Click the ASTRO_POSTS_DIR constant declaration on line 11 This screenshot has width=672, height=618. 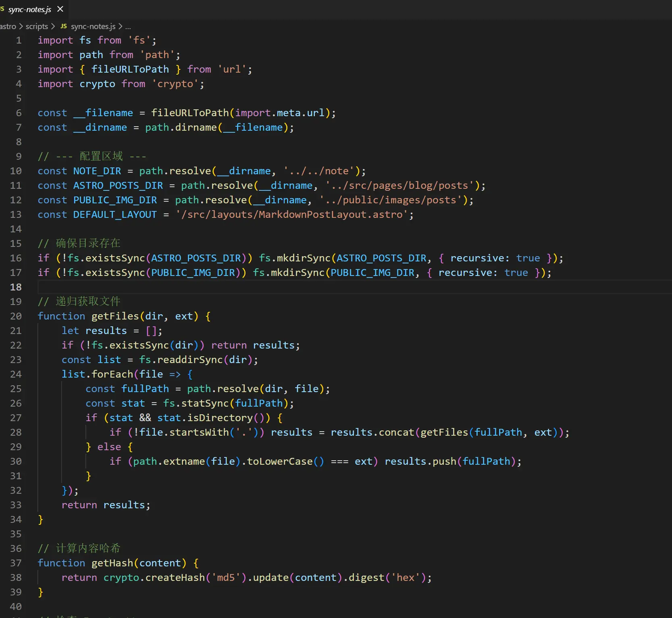(x=118, y=185)
